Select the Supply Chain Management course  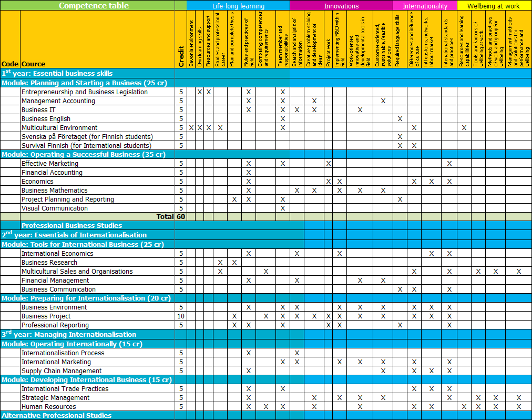(x=62, y=371)
